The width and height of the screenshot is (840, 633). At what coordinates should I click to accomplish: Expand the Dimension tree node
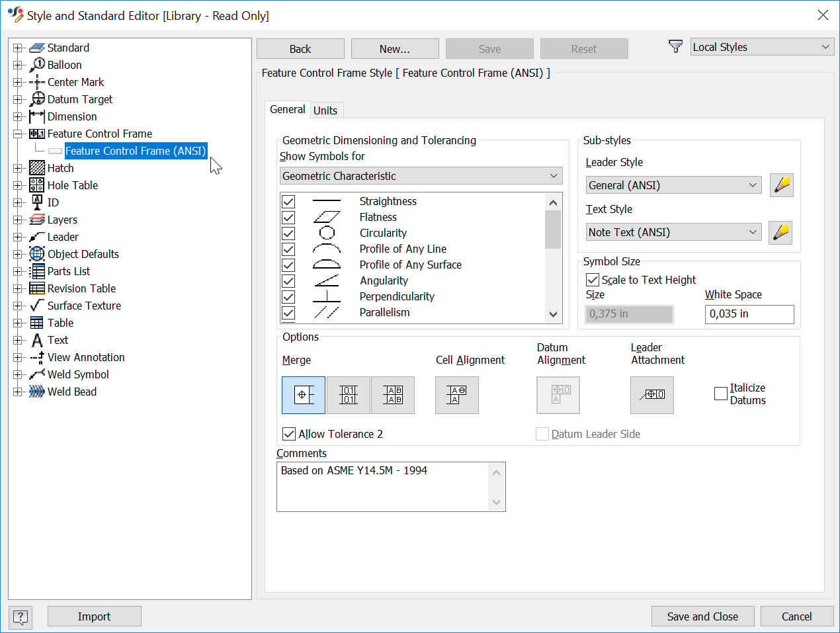pos(18,116)
